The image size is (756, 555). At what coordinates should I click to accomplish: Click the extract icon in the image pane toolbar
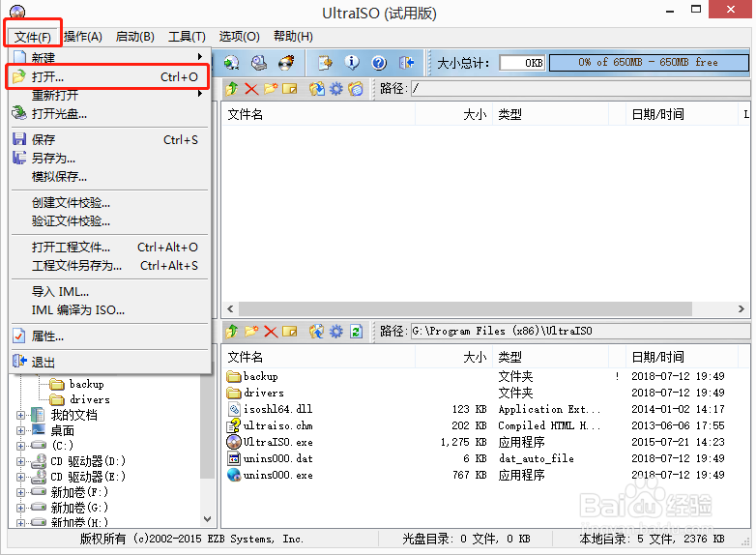click(317, 89)
